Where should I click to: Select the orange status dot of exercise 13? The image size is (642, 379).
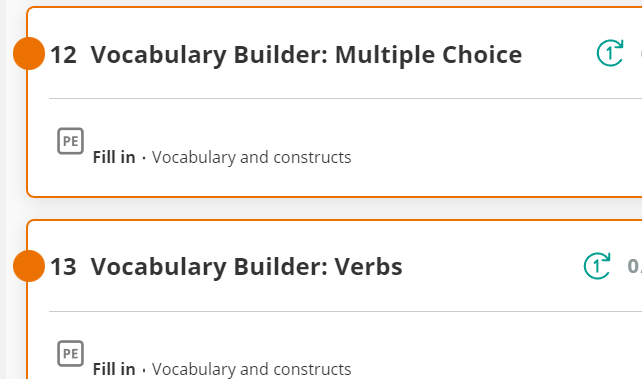29,266
